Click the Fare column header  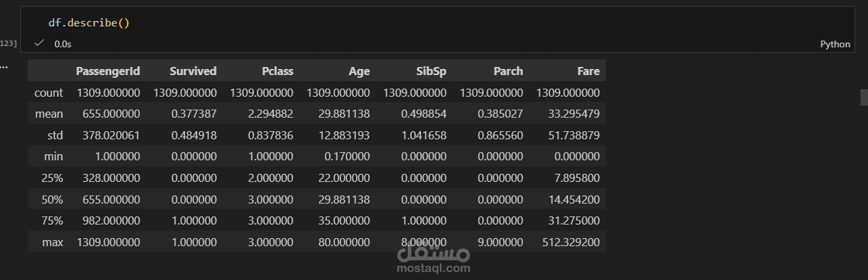pyautogui.click(x=588, y=70)
